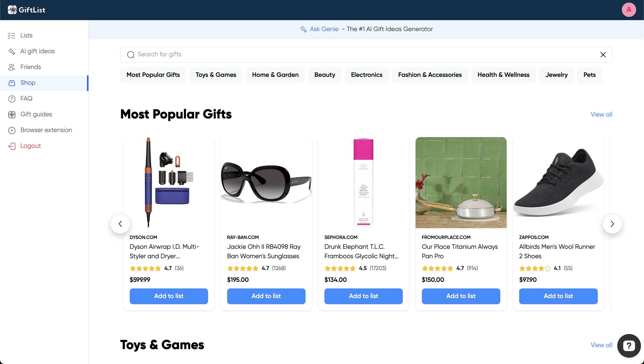Viewport: 644px width, 364px height.
Task: Select the Toys & Games category tab
Action: (216, 75)
